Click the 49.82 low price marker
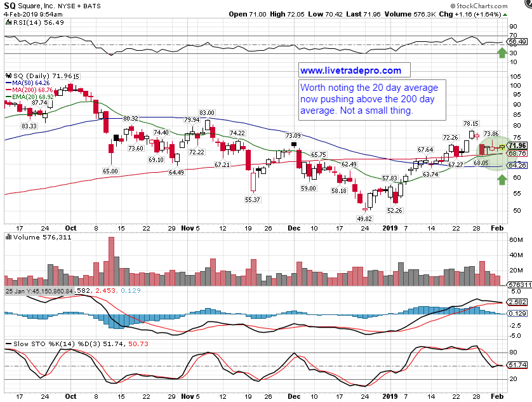The width and height of the screenshot is (532, 402). coord(364,218)
